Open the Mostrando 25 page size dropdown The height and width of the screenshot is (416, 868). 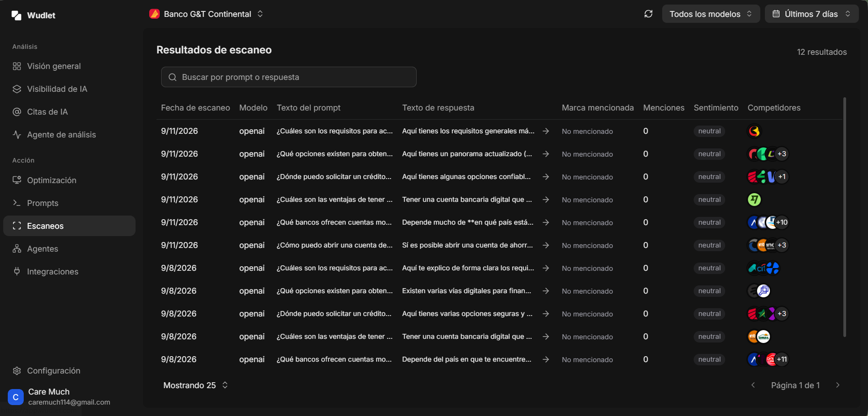(x=195, y=385)
